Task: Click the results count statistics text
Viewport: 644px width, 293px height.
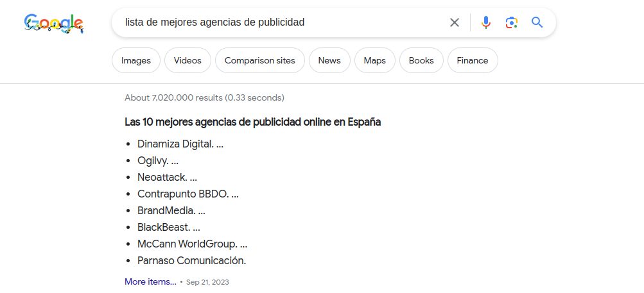Action: pyautogui.click(x=204, y=98)
